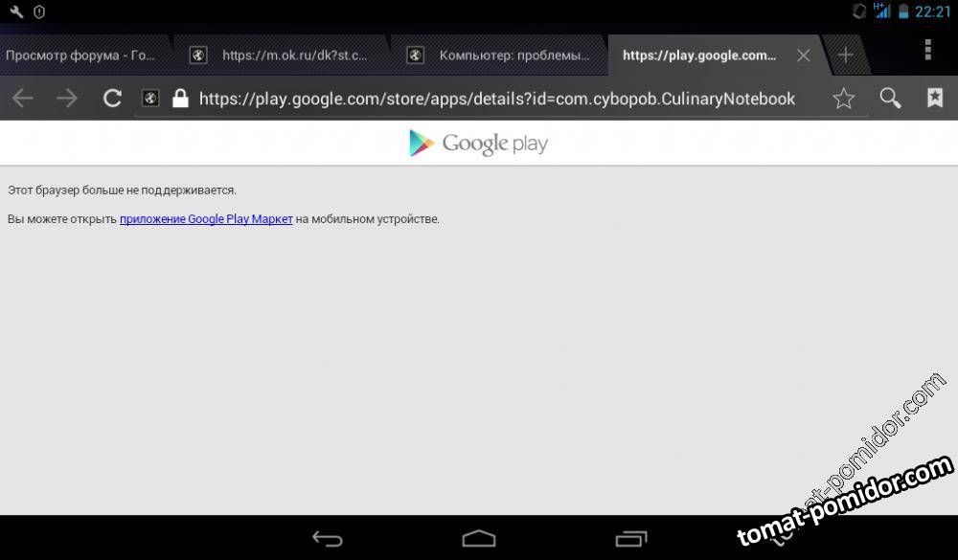Open search with the magnifier icon
958x560 pixels.
pos(890,99)
